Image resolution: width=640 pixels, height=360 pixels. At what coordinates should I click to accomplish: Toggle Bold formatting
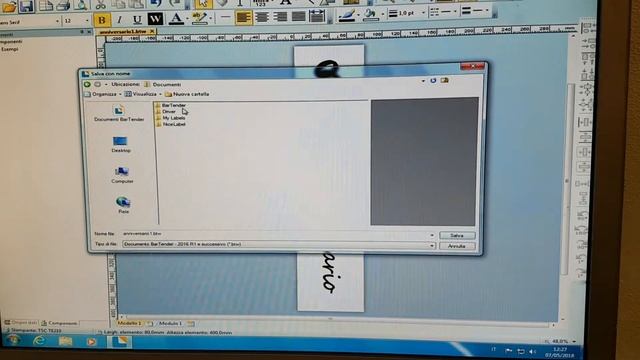102,20
